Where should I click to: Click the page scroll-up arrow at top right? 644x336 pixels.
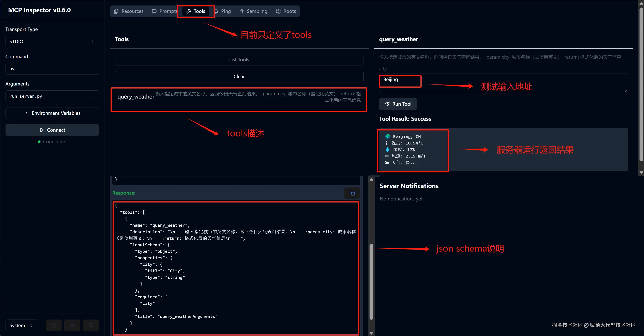[x=641, y=3]
